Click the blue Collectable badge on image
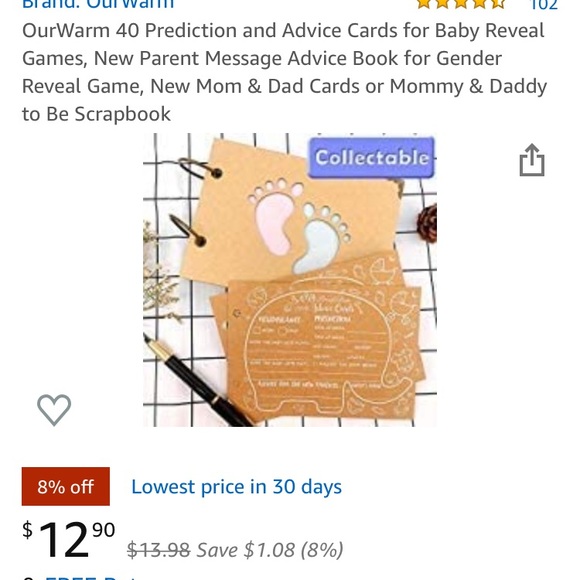The image size is (580, 580). (371, 158)
